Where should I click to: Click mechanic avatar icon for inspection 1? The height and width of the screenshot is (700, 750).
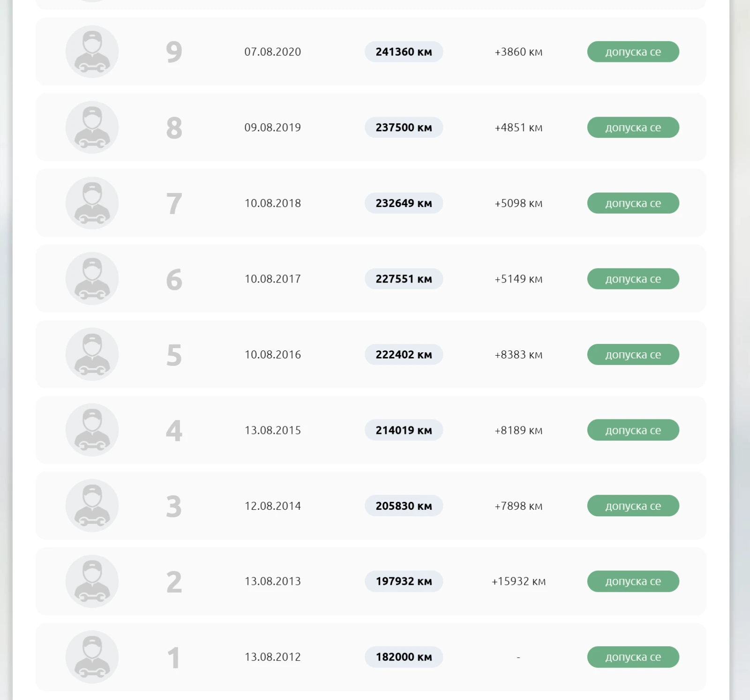[x=92, y=657]
